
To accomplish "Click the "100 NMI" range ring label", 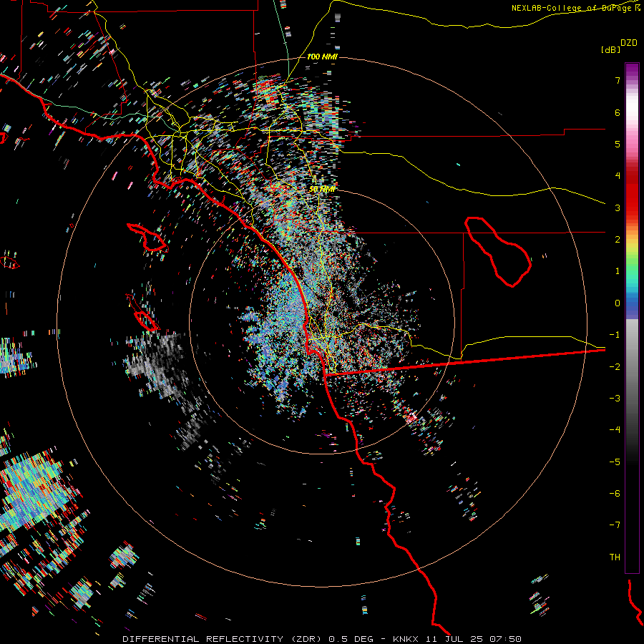I will [323, 57].
